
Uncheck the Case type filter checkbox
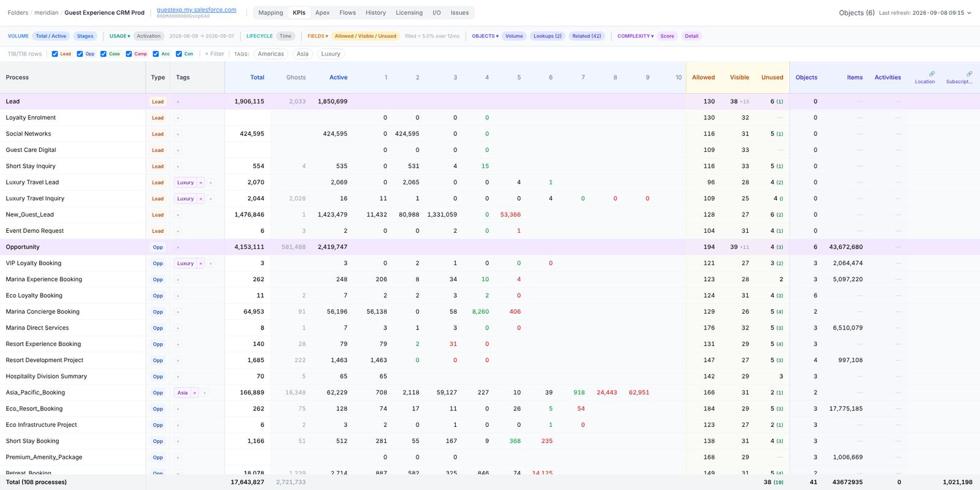tap(104, 54)
